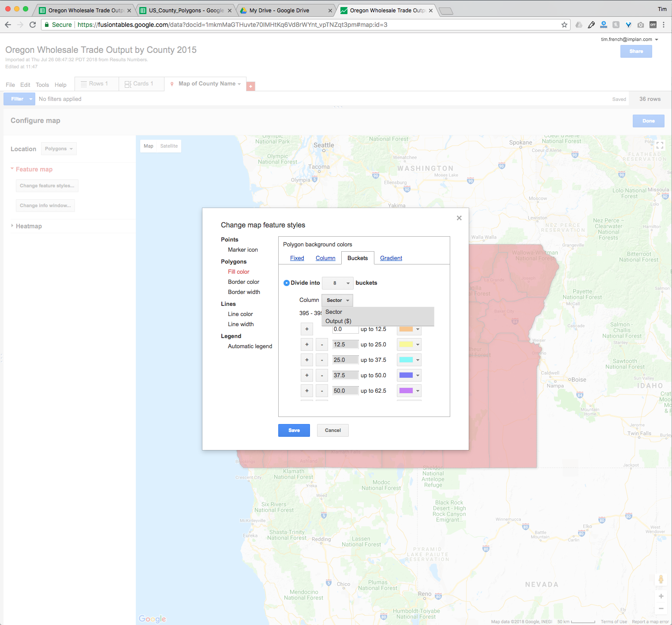Click the browser address bar URL

pos(232,25)
